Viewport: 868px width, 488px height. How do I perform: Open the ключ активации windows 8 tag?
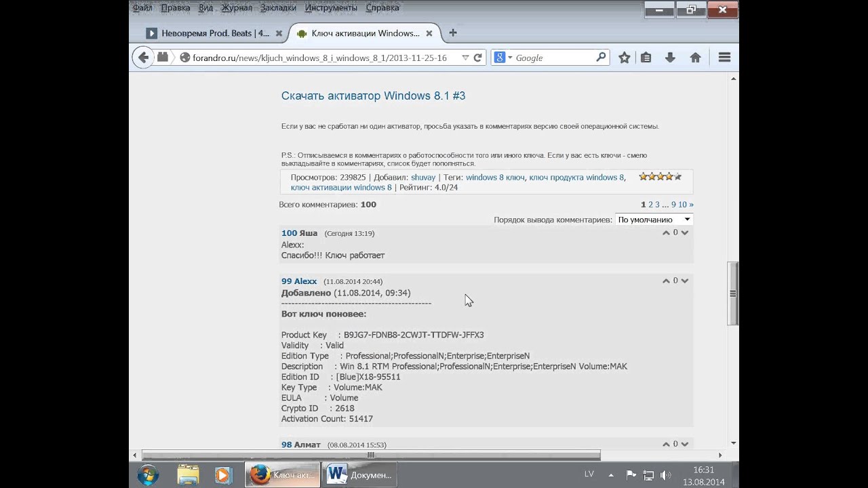pos(341,188)
